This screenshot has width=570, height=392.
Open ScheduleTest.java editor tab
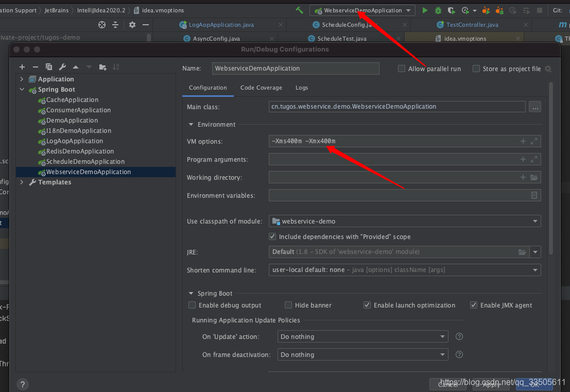[342, 39]
